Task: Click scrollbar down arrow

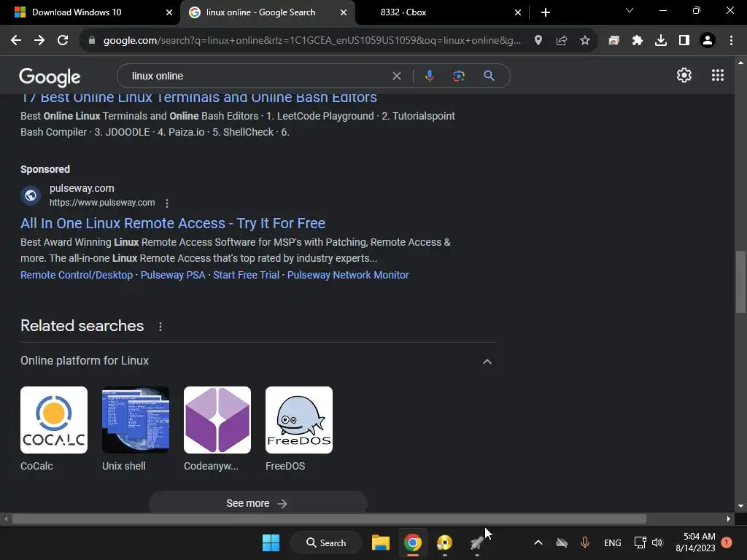Action: pyautogui.click(x=740, y=506)
